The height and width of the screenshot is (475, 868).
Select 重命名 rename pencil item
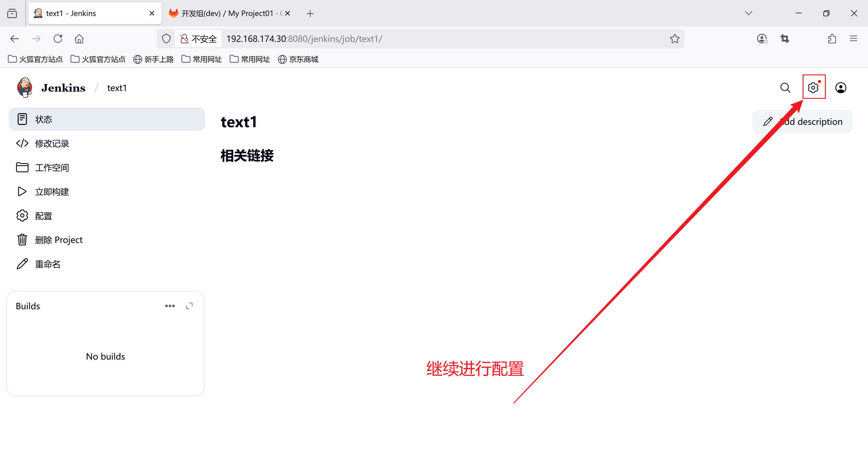47,264
